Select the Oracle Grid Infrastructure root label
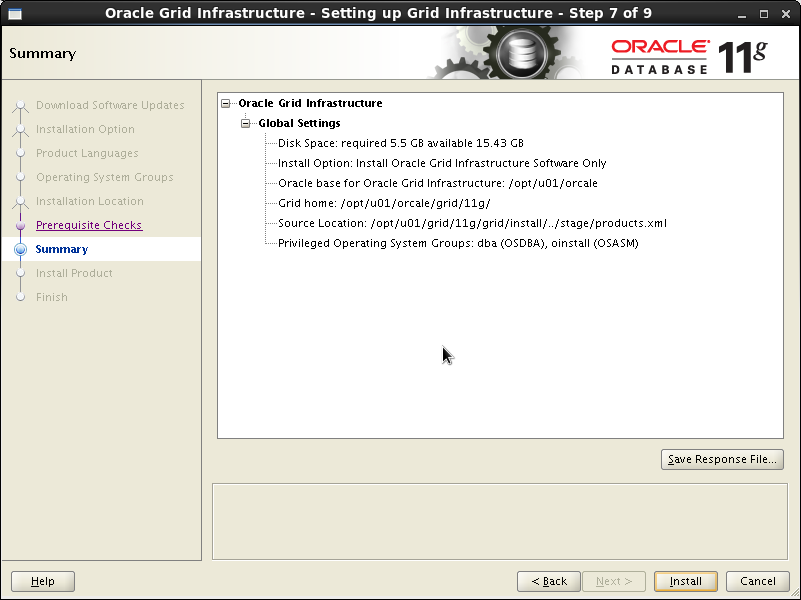Viewport: 801px width, 600px height. coord(310,103)
